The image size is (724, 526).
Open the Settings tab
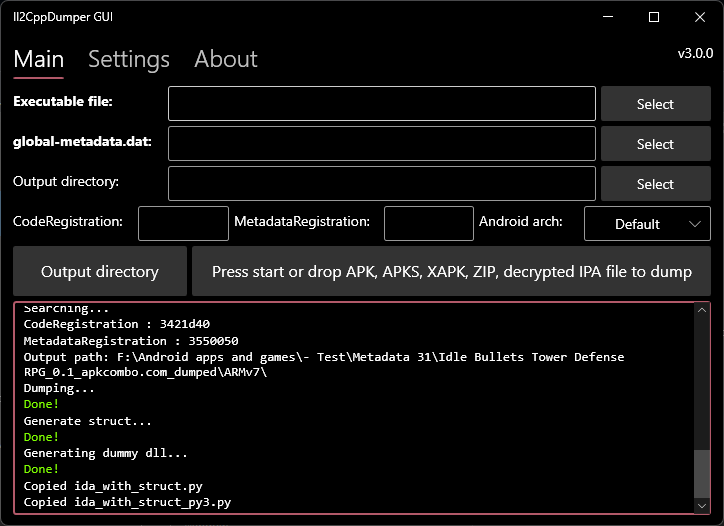pos(129,60)
